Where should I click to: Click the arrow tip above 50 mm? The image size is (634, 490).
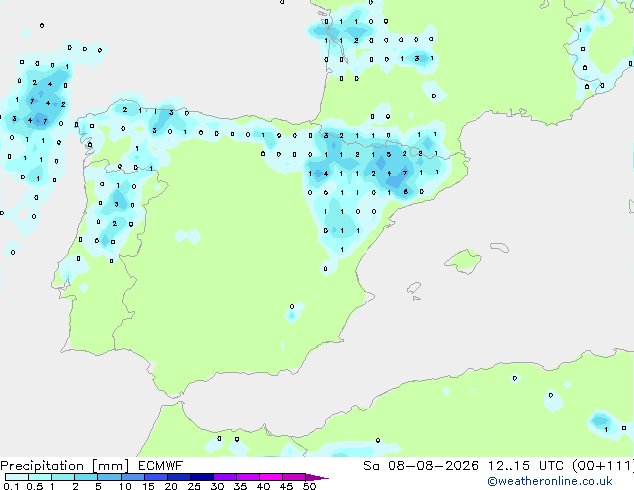point(317,478)
